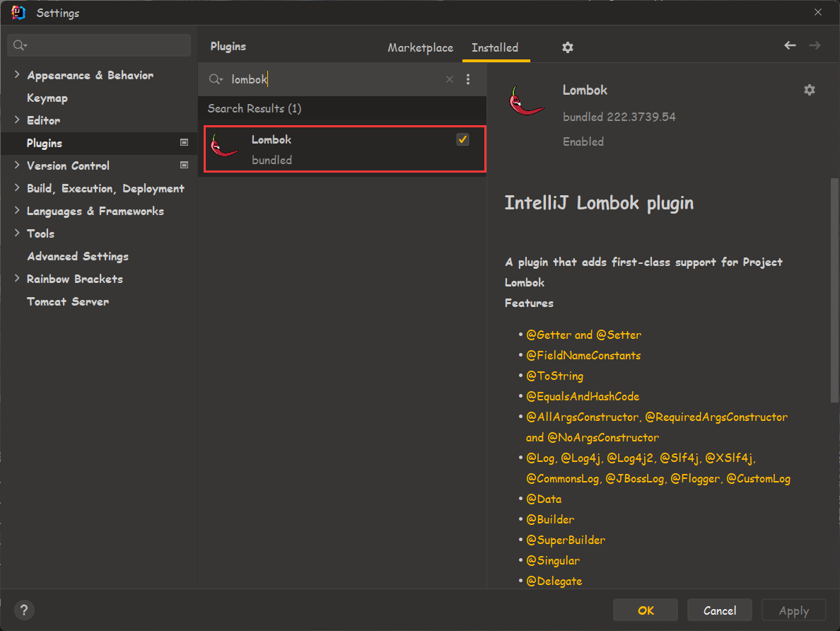The image size is (840, 631).
Task: Click the Search Results (1) header
Action: click(255, 108)
